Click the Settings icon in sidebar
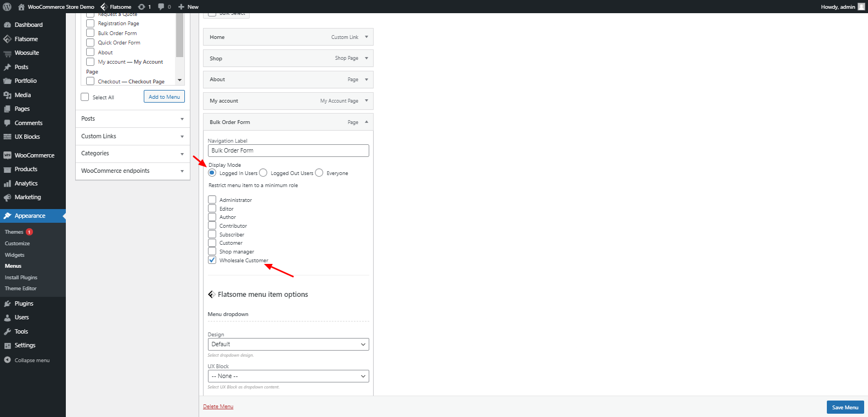The height and width of the screenshot is (417, 868). [x=7, y=345]
